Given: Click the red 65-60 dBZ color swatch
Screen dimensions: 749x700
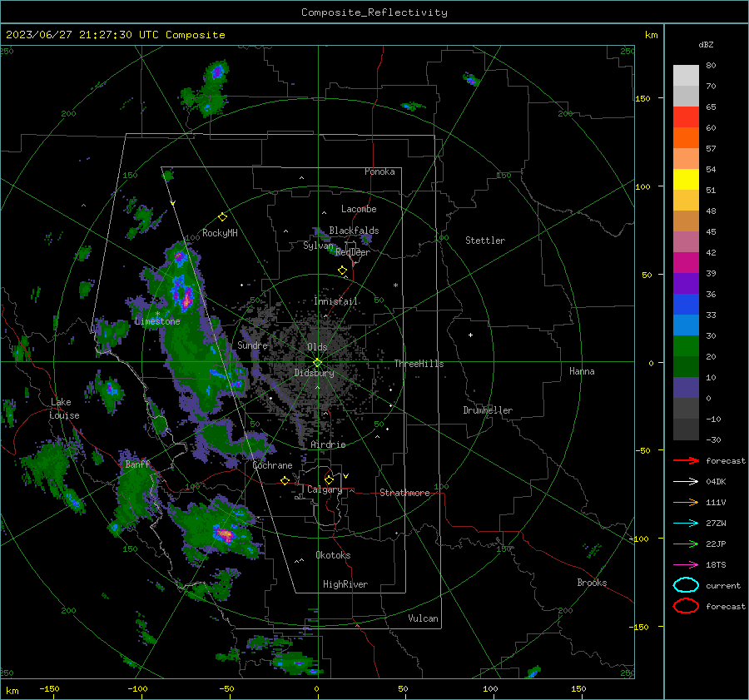Looking at the screenshot, I should 686,117.
